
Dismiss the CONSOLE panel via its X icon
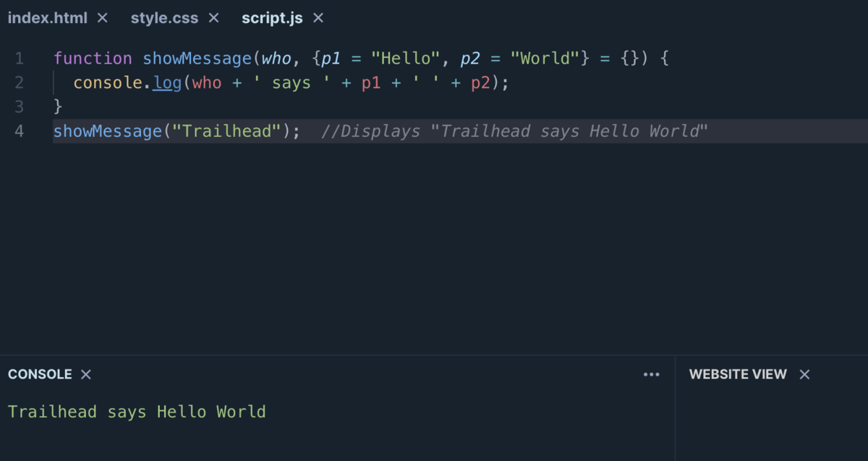point(85,374)
